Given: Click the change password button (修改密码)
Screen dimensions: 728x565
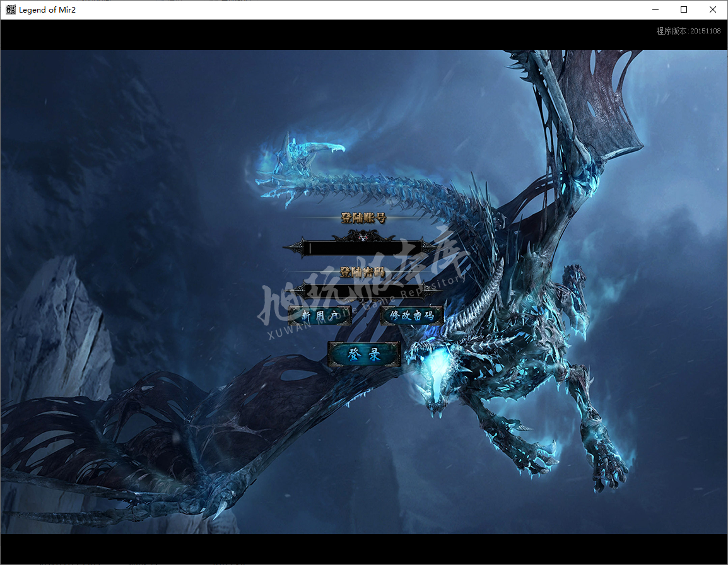Looking at the screenshot, I should pyautogui.click(x=412, y=316).
